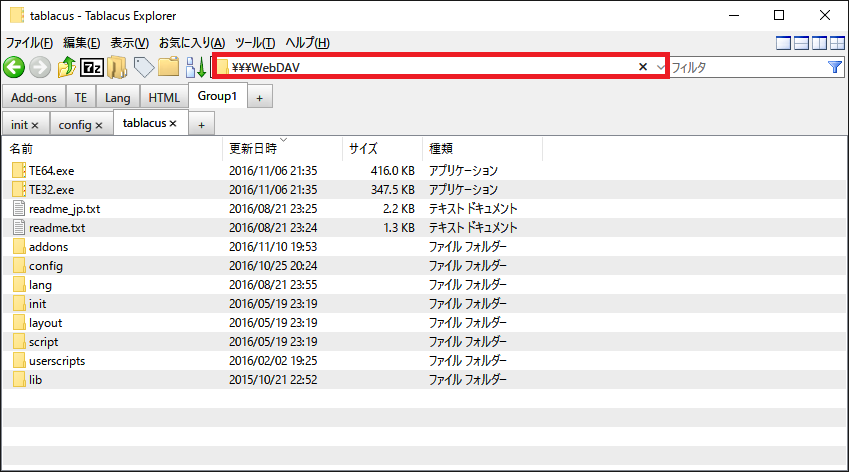849x472 pixels.
Task: Open the 表示(V) menu
Action: (x=130, y=43)
